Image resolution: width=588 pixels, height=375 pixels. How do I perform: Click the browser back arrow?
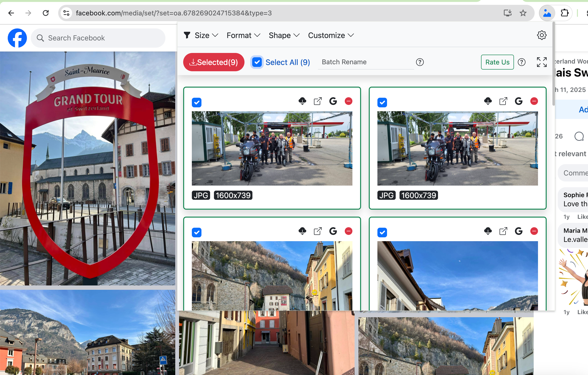click(x=11, y=13)
